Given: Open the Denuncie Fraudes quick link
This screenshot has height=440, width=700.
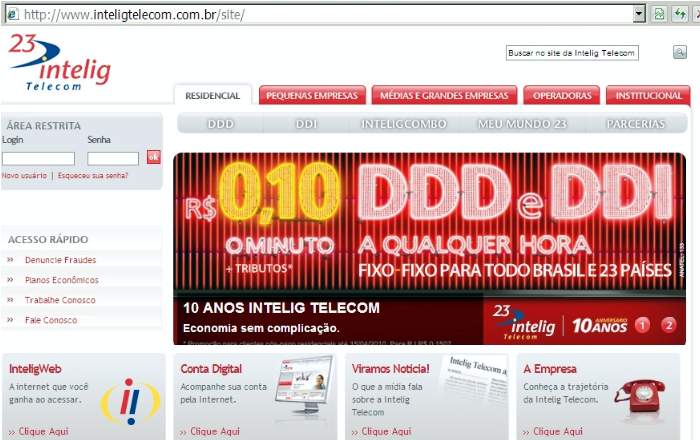Looking at the screenshot, I should tap(60, 260).
